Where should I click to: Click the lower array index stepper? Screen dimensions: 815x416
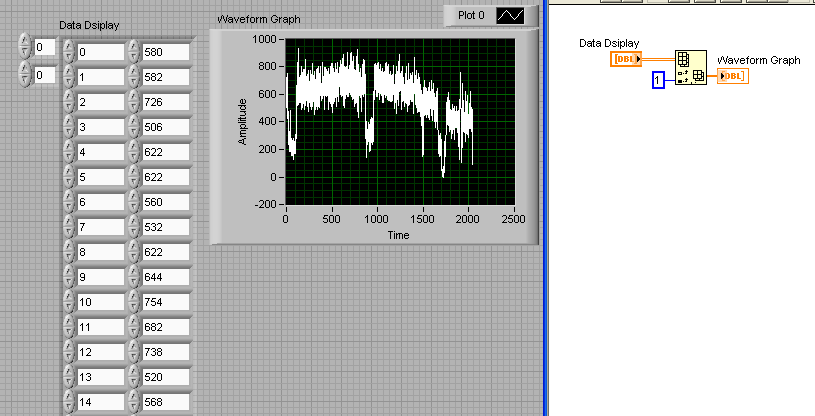[x=25, y=74]
